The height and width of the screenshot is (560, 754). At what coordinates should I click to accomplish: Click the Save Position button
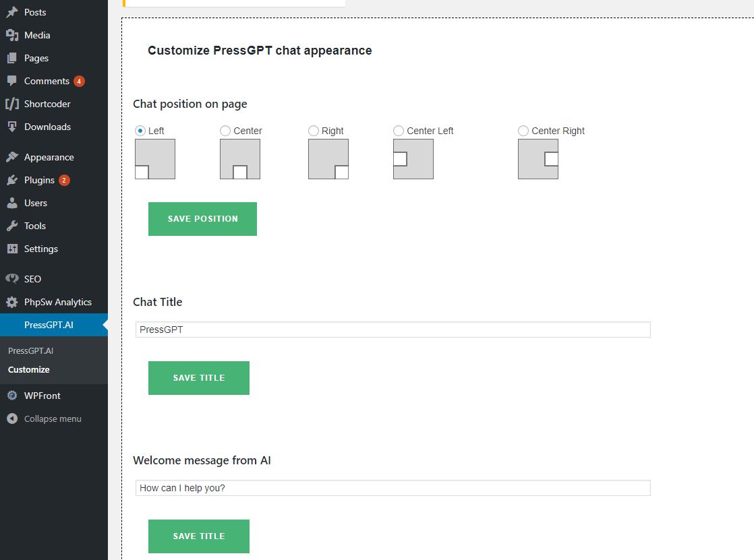tap(202, 219)
